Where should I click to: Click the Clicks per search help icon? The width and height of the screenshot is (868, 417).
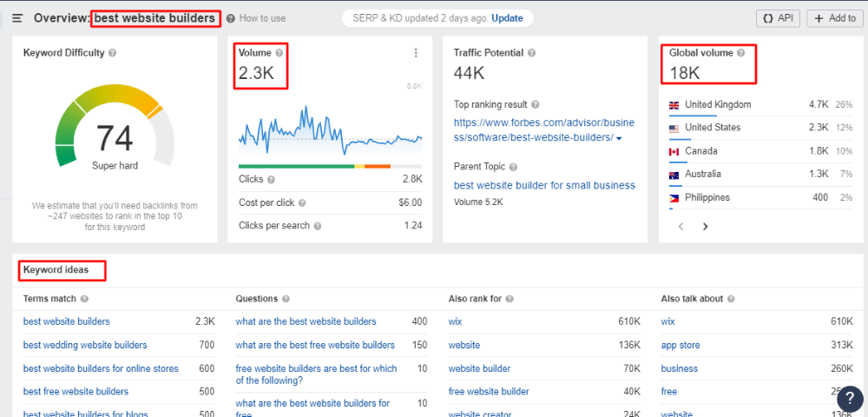point(317,226)
